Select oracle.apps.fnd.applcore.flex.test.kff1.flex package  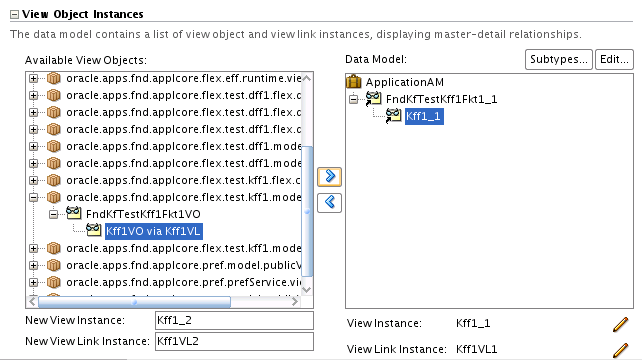184,180
